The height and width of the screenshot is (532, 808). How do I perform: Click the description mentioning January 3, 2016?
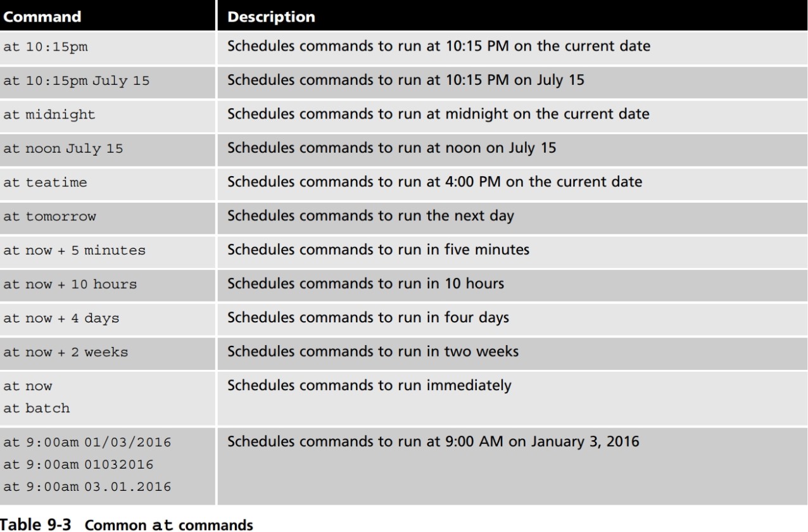tap(433, 441)
